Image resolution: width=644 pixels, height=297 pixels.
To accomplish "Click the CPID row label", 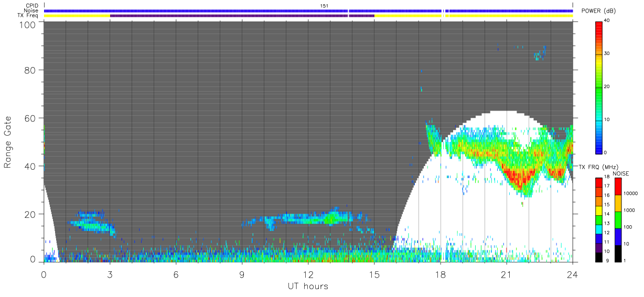I will pyautogui.click(x=33, y=6).
